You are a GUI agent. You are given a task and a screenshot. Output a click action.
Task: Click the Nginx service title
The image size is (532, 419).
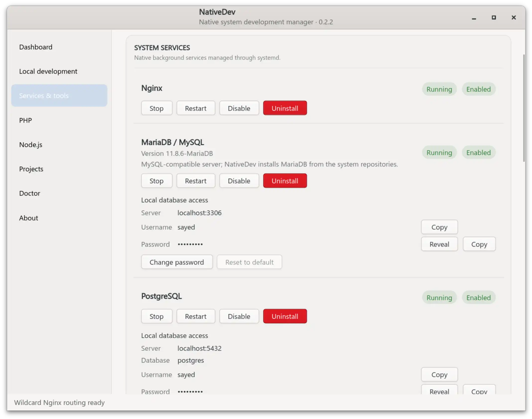(152, 88)
